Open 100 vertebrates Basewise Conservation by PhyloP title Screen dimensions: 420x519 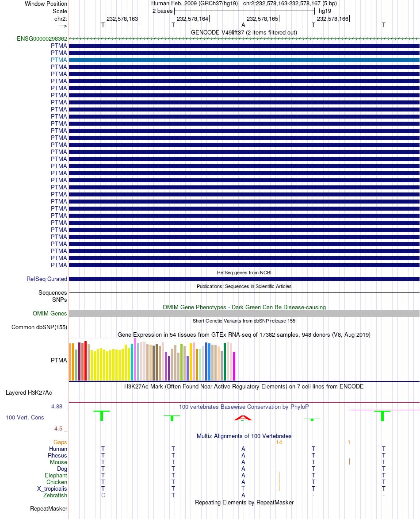point(244,407)
